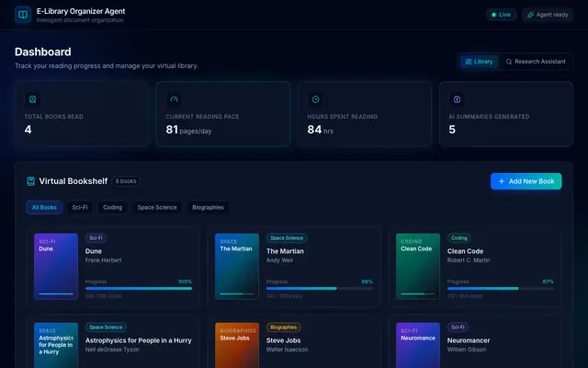Screen dimensions: 588x368
Task: Click the 81 pages/day value
Action: (188, 130)
